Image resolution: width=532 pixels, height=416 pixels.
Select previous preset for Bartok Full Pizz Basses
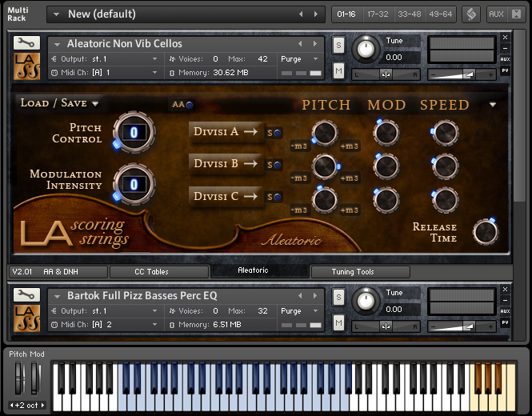(x=300, y=296)
